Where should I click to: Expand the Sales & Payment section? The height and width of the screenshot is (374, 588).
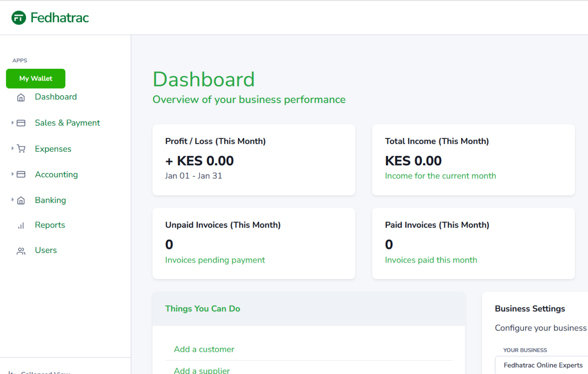point(12,123)
